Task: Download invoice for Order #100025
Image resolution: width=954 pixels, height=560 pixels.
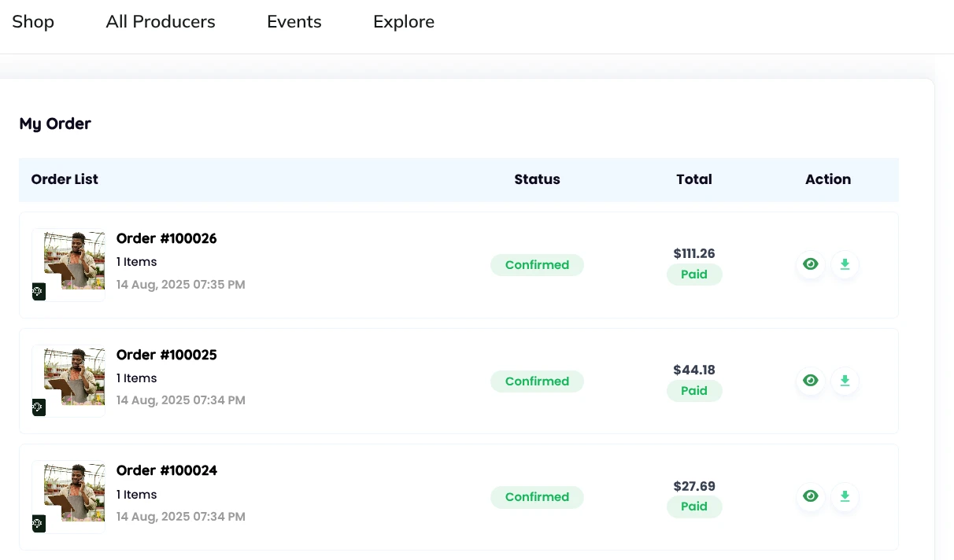Action: pyautogui.click(x=845, y=381)
